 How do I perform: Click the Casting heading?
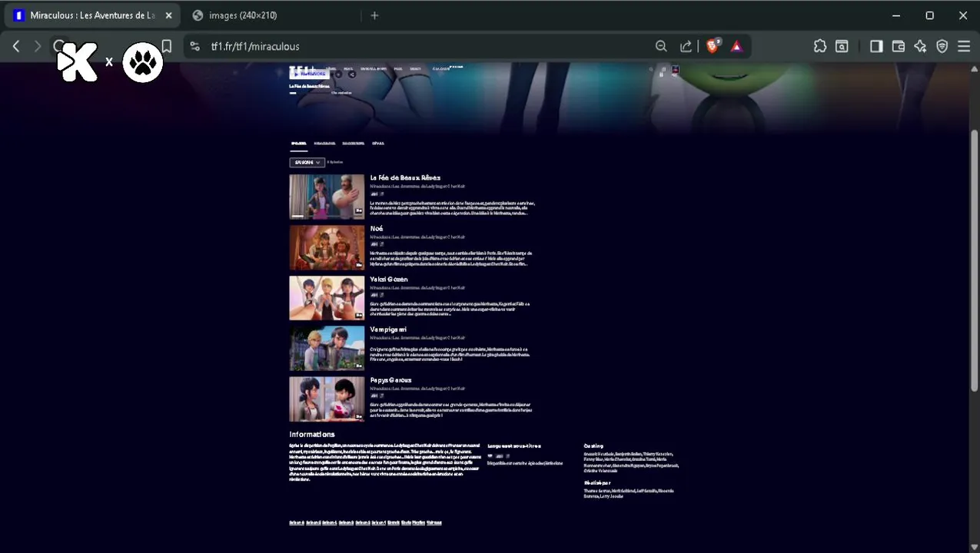[x=593, y=445]
